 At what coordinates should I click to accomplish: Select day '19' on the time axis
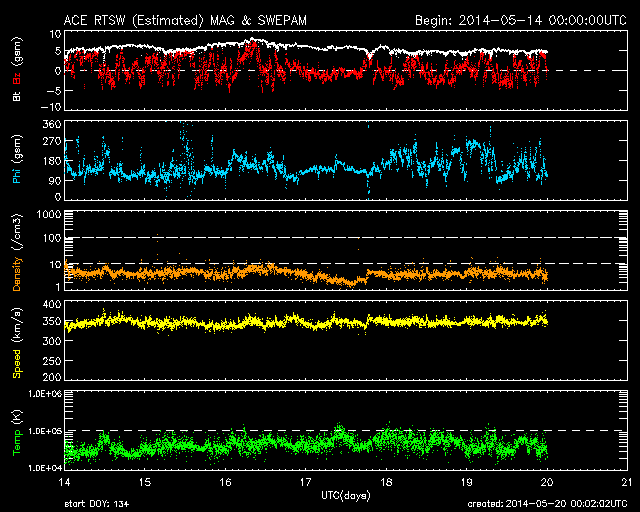pyautogui.click(x=466, y=482)
